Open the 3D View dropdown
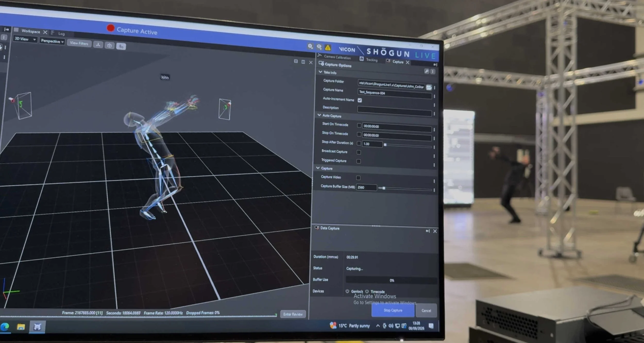 pos(25,39)
